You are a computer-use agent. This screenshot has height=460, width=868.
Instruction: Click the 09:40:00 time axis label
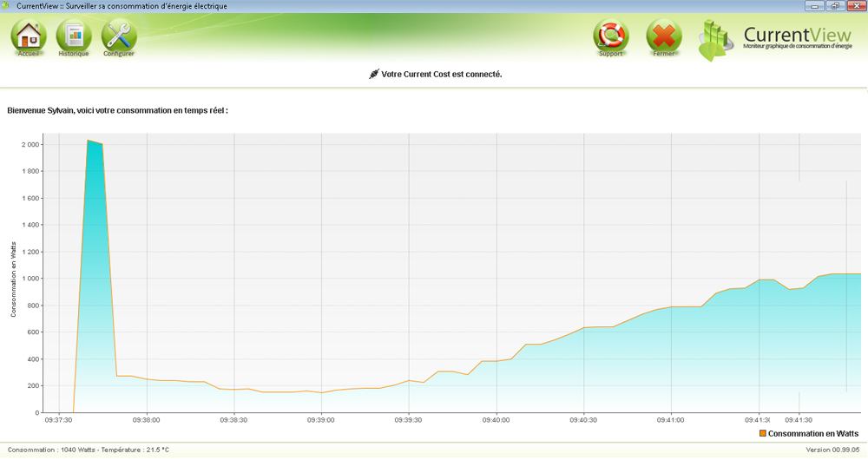[x=496, y=420]
